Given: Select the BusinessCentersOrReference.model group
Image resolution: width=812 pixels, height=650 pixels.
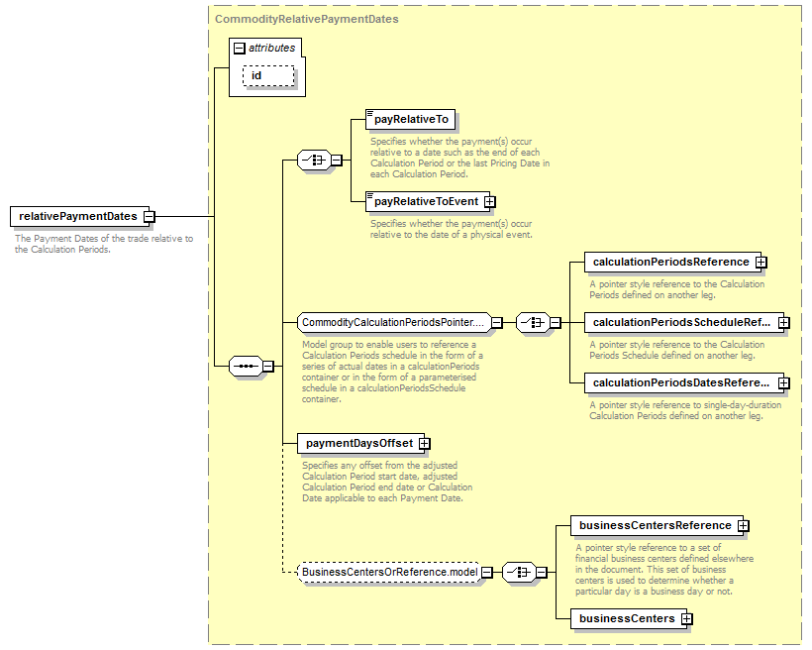Looking at the screenshot, I should click(390, 572).
